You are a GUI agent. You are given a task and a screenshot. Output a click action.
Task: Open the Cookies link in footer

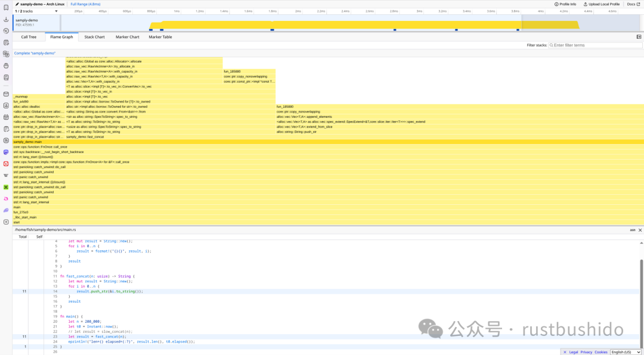[601, 352]
